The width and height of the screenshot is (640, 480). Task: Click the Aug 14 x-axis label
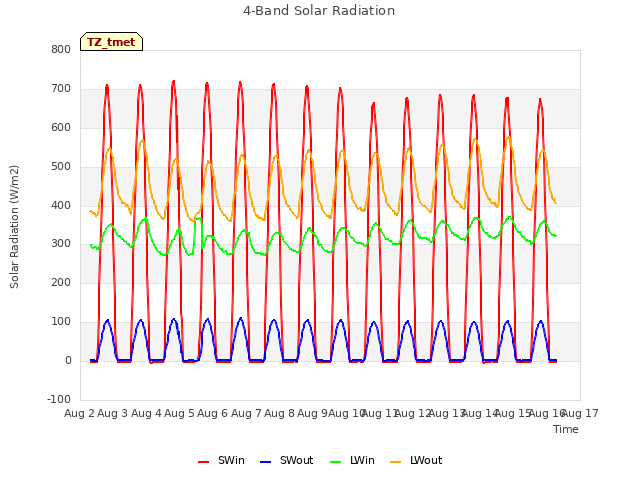[x=480, y=413]
